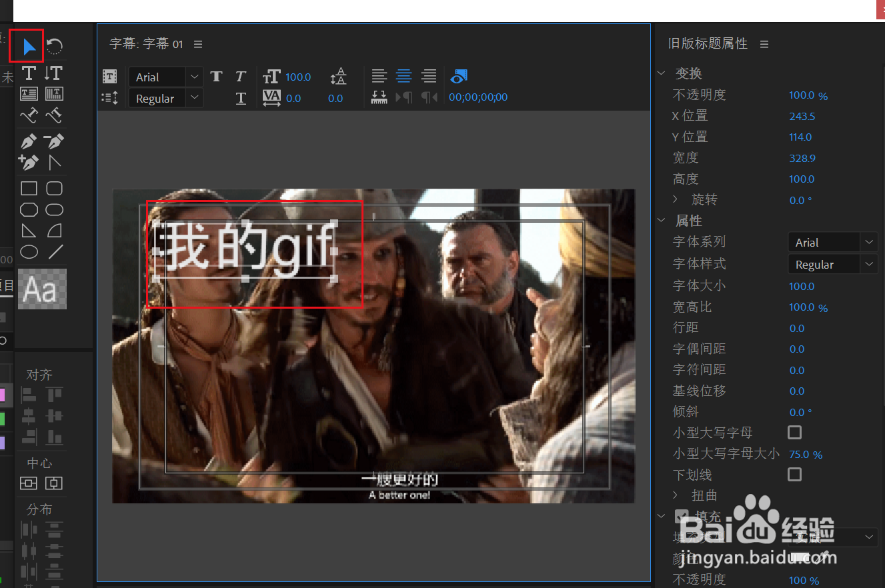
Task: Select the Line tool
Action: tap(56, 251)
